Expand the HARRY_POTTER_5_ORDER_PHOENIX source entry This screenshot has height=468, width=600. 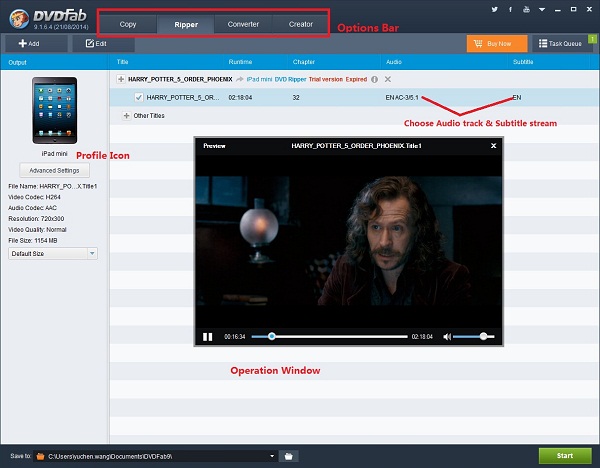pos(121,79)
